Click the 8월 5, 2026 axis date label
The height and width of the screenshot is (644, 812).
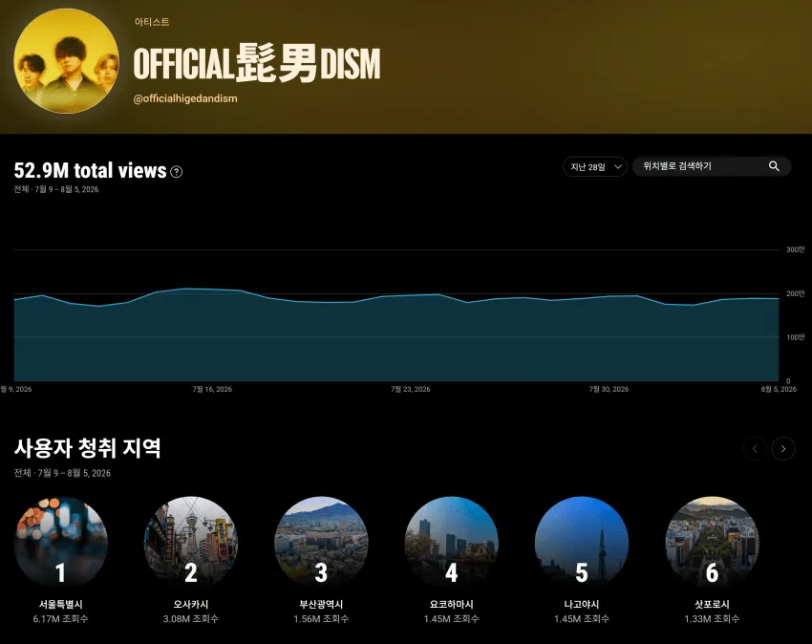tap(779, 389)
